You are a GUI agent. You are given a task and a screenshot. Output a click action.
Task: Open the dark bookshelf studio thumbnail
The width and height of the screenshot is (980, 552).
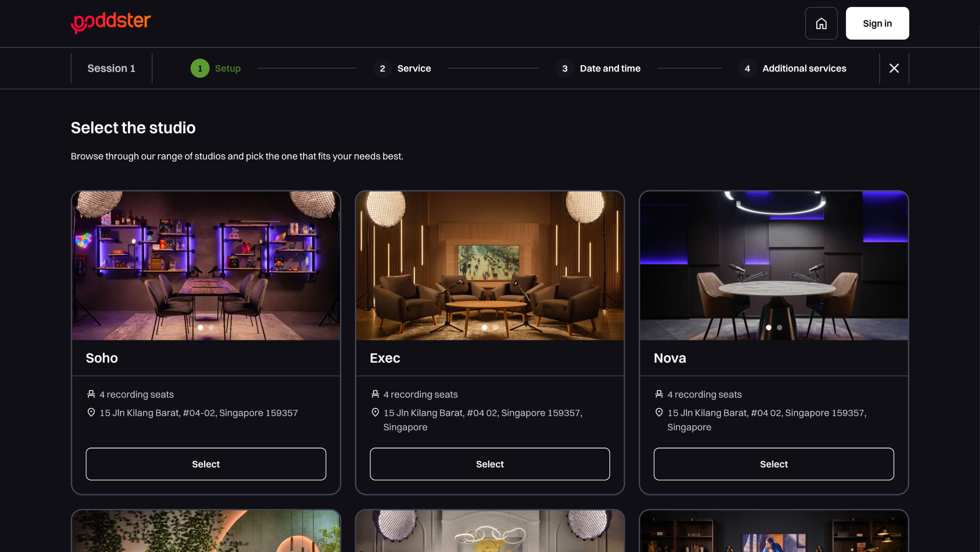pos(773,531)
